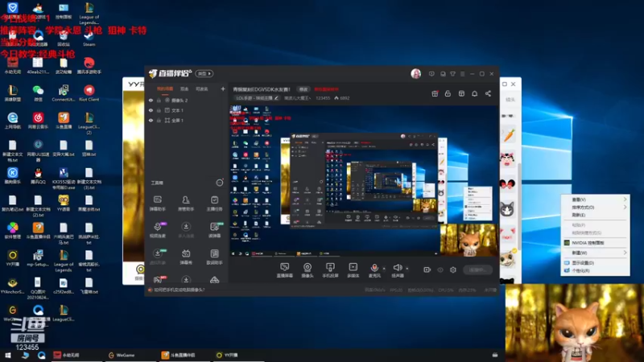This screenshot has width=644, height=362.
Task: Open the 弹幕助手 tool in the toolbox
Action: coord(157,204)
